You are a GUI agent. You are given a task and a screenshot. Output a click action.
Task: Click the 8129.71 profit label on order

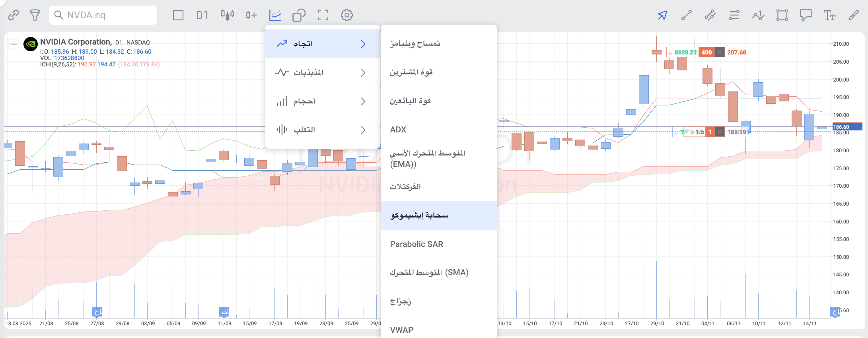point(685,52)
